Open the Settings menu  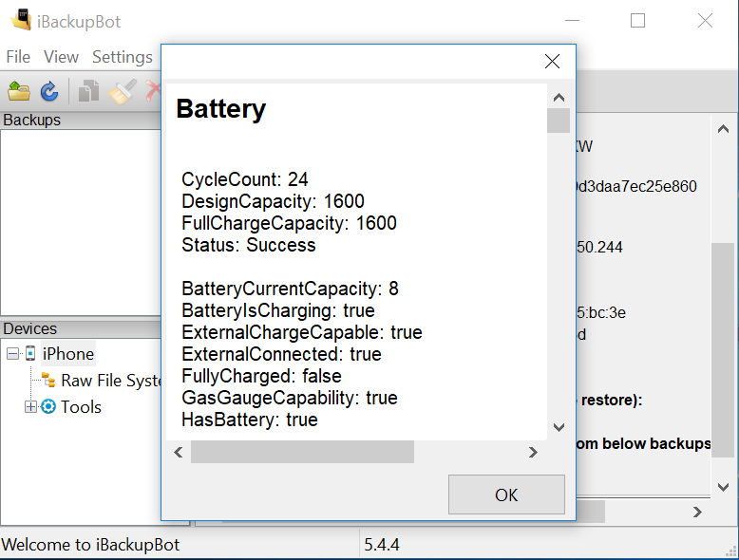[x=123, y=57]
